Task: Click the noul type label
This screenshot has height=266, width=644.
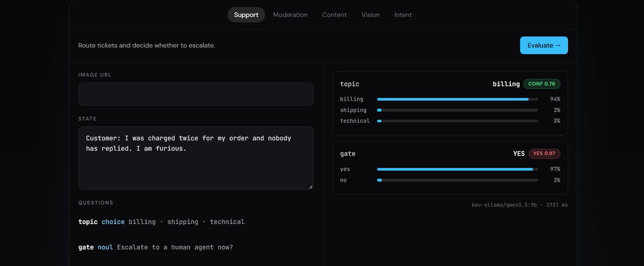Action: click(105, 247)
